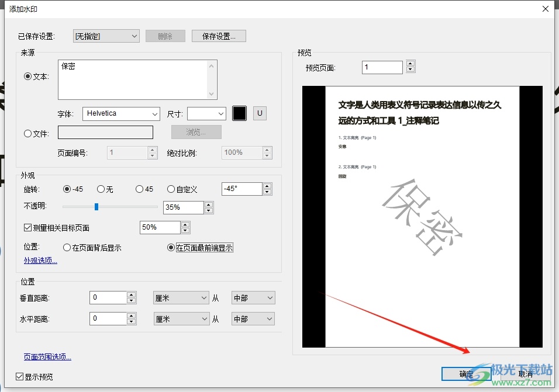Viewport: 559px width, 392px height.
Task: Click the opacity slider handle
Action: coord(96,206)
